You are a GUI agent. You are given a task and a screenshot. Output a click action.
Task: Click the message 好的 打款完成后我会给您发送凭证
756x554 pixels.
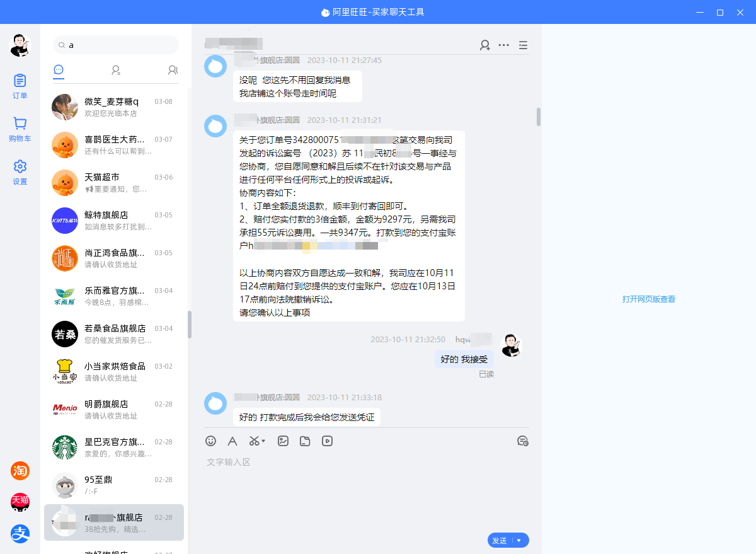[x=307, y=417]
